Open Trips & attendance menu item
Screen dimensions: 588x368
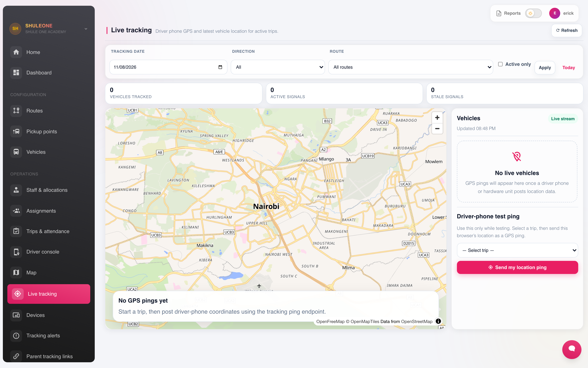coord(49,231)
